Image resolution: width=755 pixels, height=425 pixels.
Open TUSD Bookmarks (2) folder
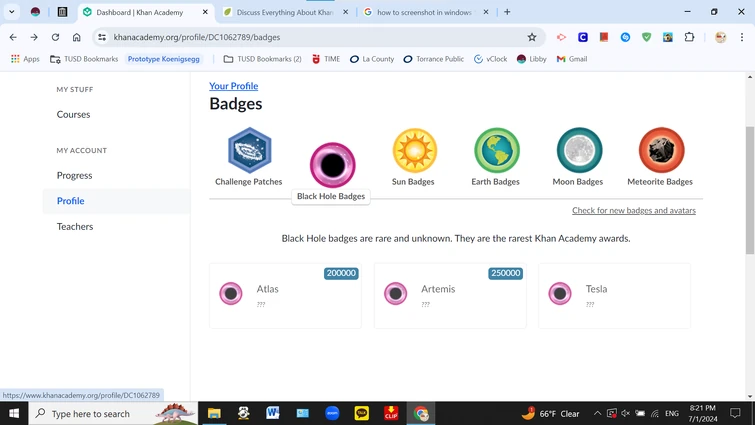(x=263, y=59)
